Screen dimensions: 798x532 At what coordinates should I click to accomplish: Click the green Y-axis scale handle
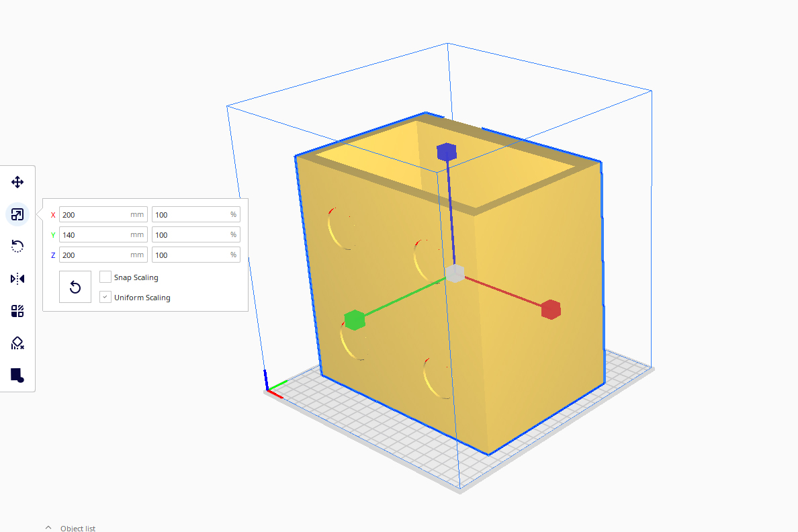pyautogui.click(x=355, y=320)
